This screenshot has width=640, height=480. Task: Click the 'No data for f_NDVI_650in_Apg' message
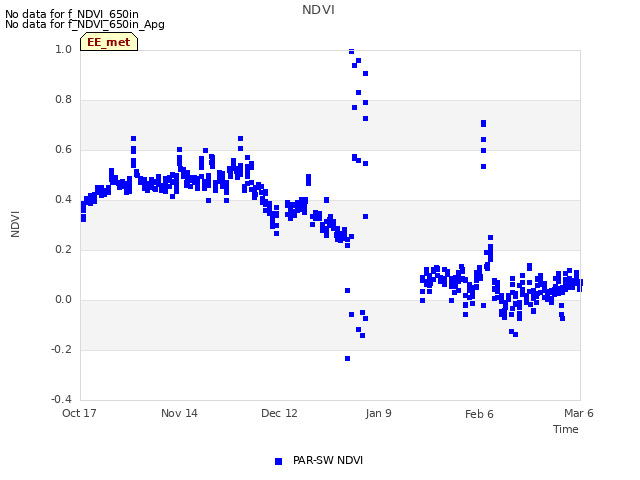(x=85, y=24)
